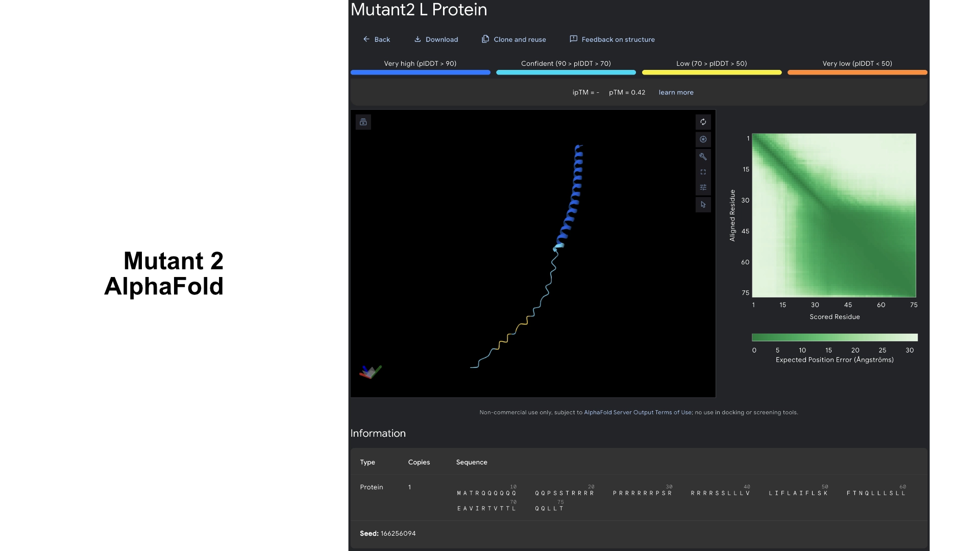The width and height of the screenshot is (980, 551).
Task: Click the Back arrow icon
Action: [366, 39]
